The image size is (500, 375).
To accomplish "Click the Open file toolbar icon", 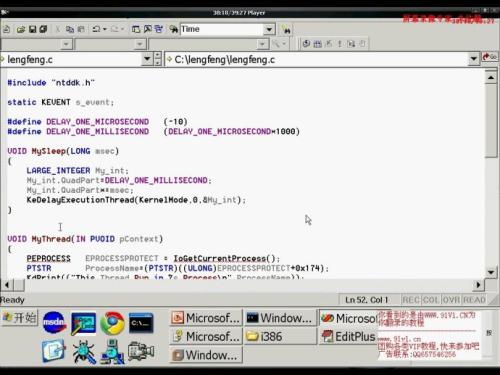I will 21,29.
